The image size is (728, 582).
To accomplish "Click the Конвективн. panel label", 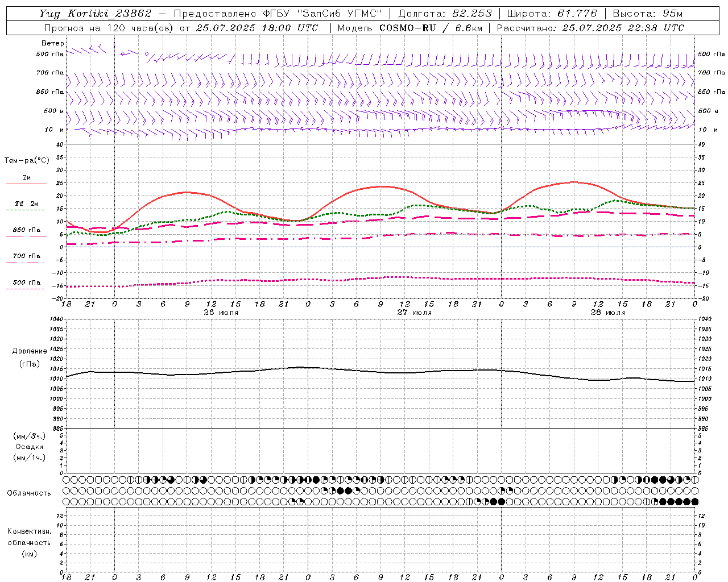I will pos(29,531).
